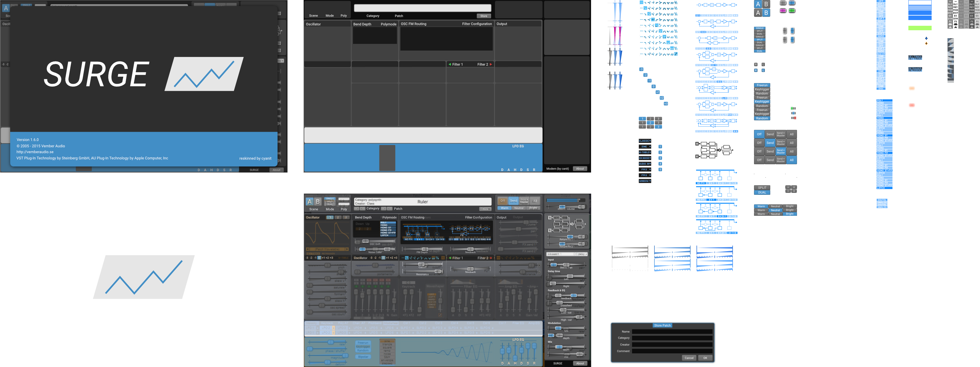Viewport: 980px width, 367px height.
Task: Click the Ruler patch name display
Action: (422, 201)
